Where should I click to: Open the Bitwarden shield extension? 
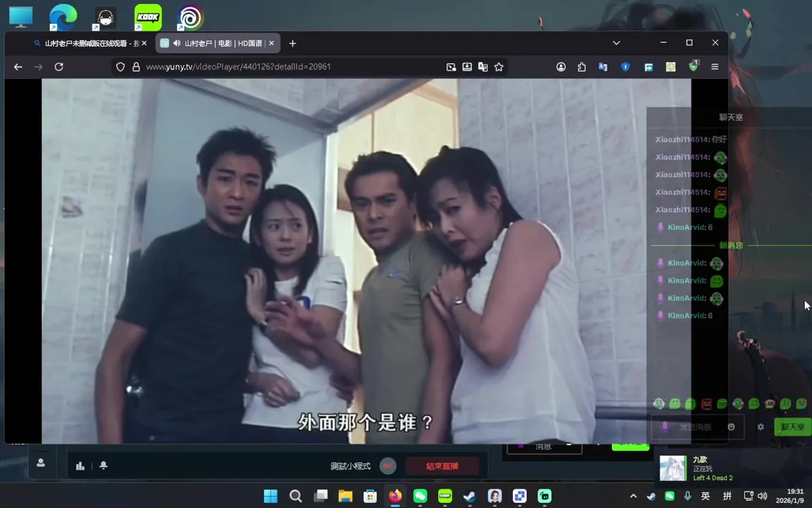[x=626, y=67]
